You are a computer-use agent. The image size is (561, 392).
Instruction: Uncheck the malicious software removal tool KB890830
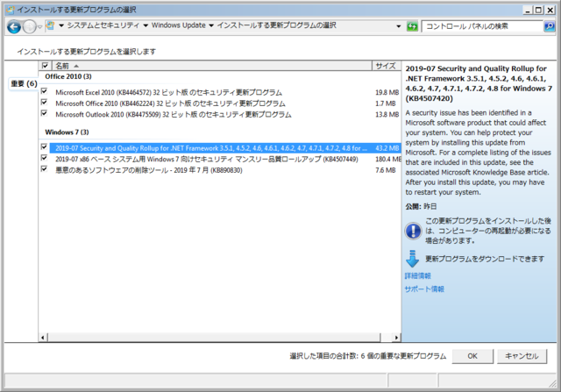[44, 168]
